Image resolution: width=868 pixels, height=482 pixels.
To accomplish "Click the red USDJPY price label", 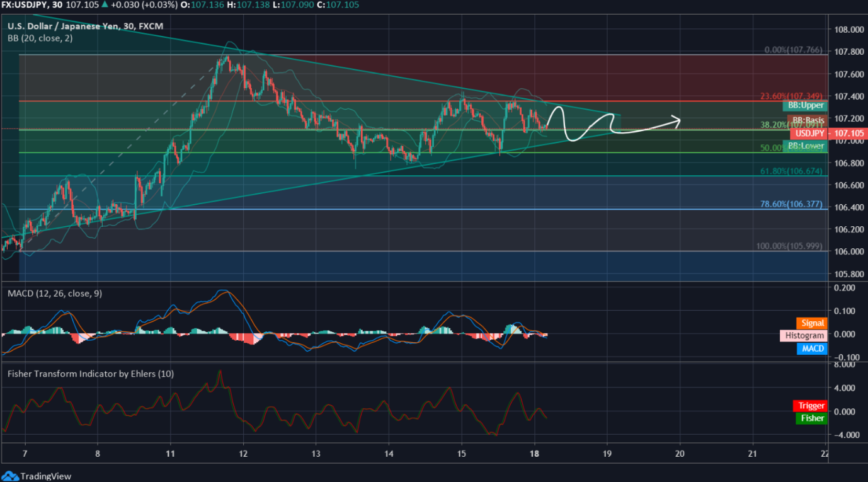I will (809, 134).
